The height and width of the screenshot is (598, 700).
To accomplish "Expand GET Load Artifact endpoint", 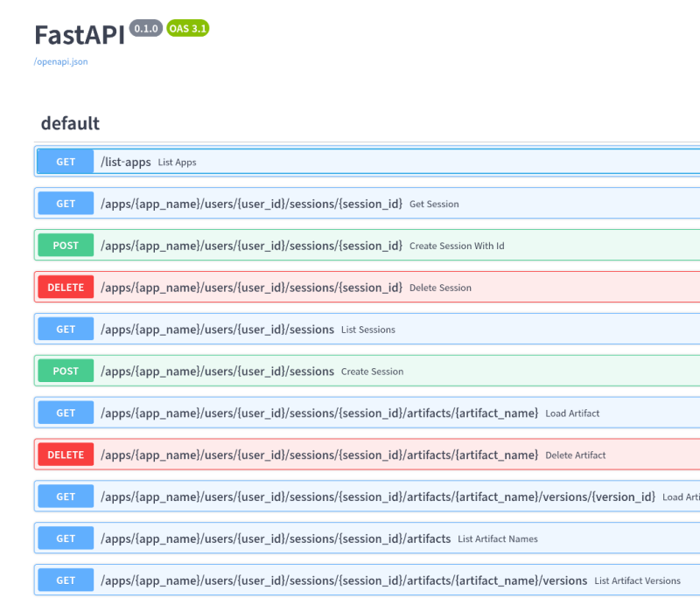I will pos(367,414).
